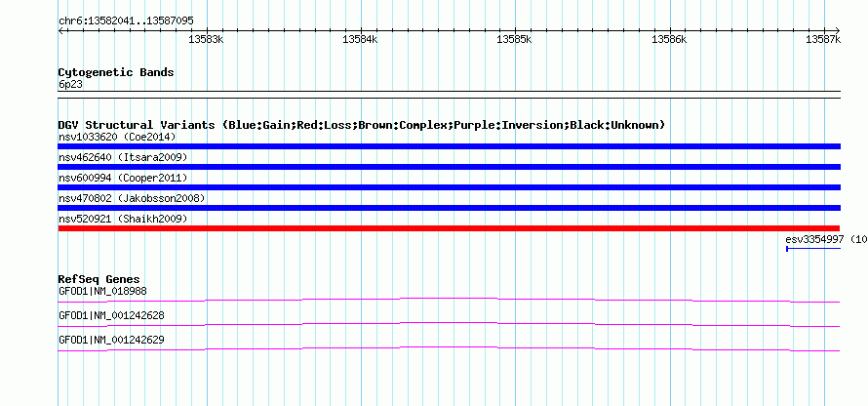This screenshot has width=868, height=406.
Task: Click the nsv470802 (Jakobsson2008) label
Action: click(132, 198)
